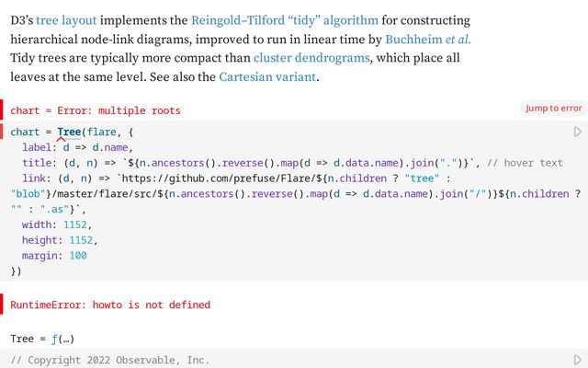Place cursor in the Copyright 2022 Observable comment
Screen dimensions: 588x368
(x=110, y=361)
